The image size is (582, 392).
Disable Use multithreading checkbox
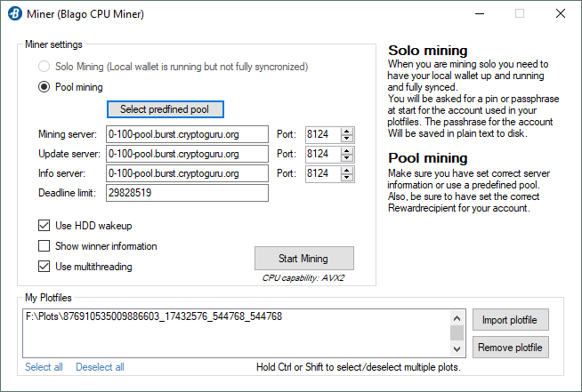point(44,267)
